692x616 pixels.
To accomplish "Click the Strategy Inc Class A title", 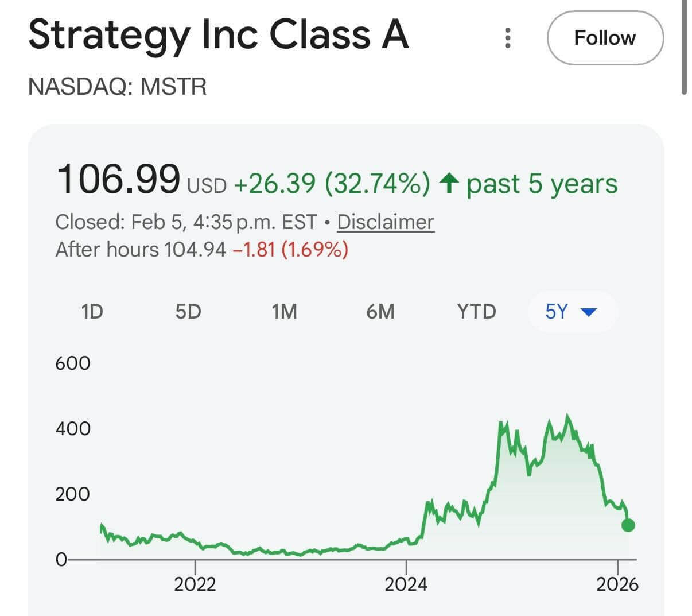I will (x=218, y=34).
